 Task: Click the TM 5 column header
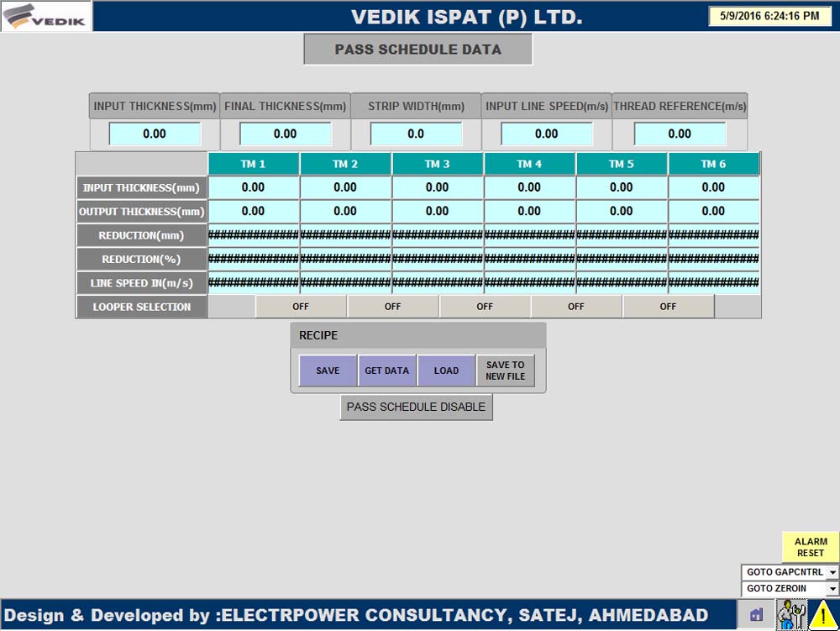[x=622, y=164]
